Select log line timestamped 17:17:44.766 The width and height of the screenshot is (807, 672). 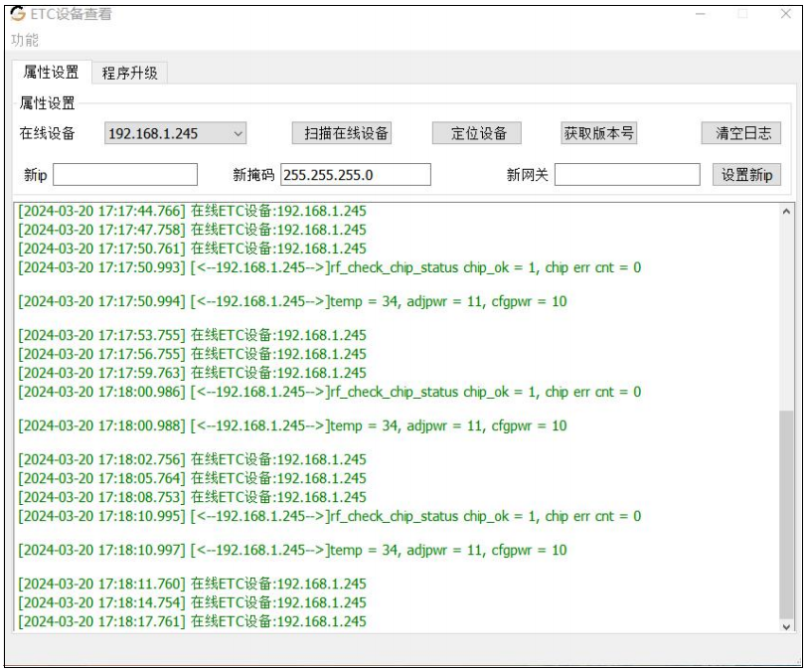click(x=193, y=211)
